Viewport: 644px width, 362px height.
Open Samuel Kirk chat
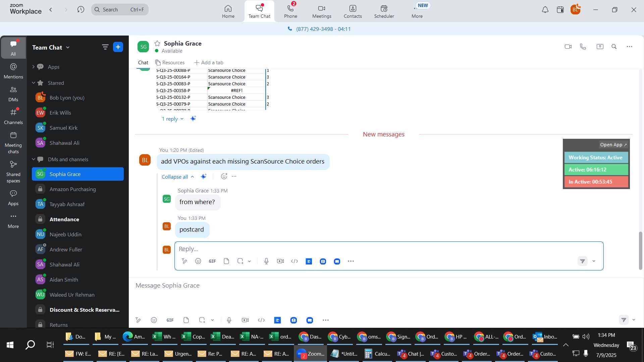[x=78, y=128]
